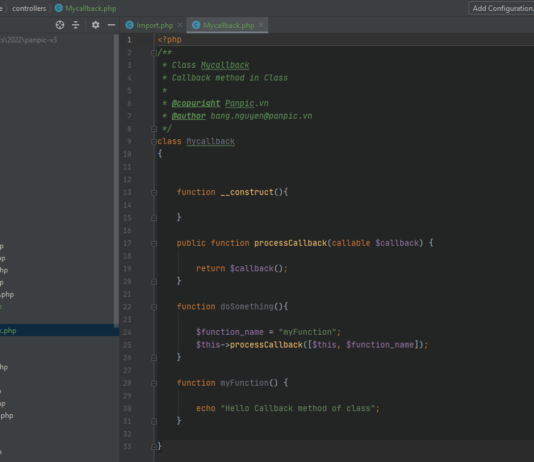534x462 pixels.
Task: Click line number 25 in the gutter
Action: coord(127,345)
